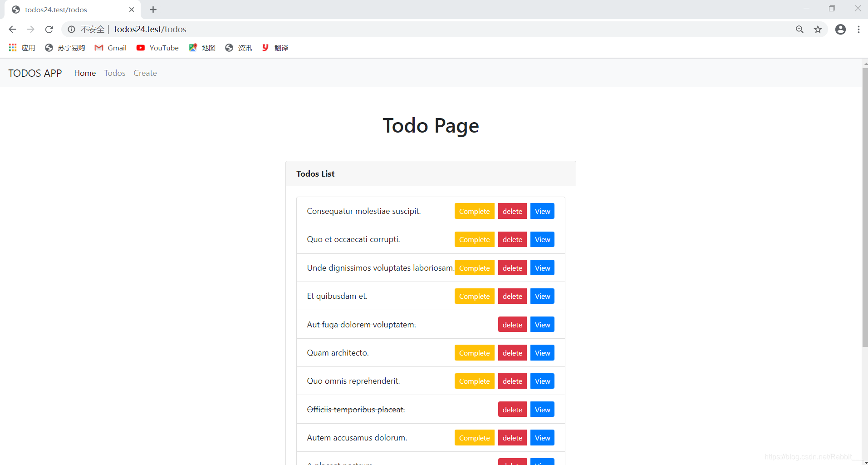Delete 'Quam architecto.' todo

click(512, 353)
